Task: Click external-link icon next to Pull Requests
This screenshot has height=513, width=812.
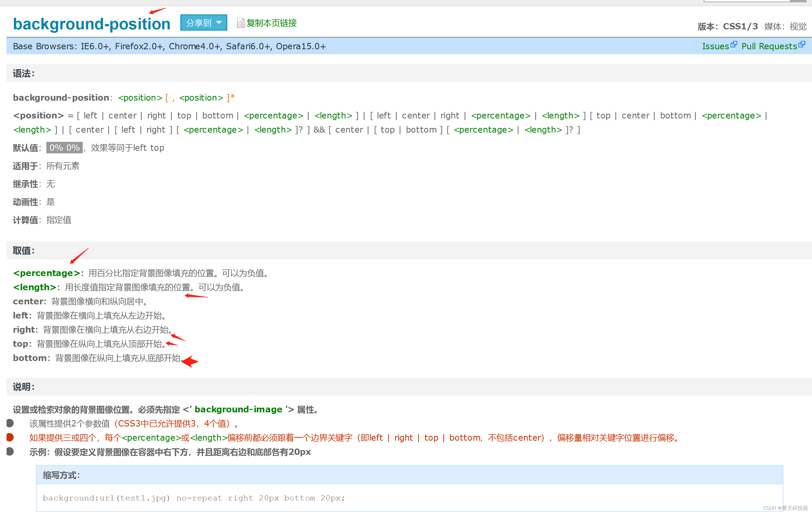Action: pos(802,44)
